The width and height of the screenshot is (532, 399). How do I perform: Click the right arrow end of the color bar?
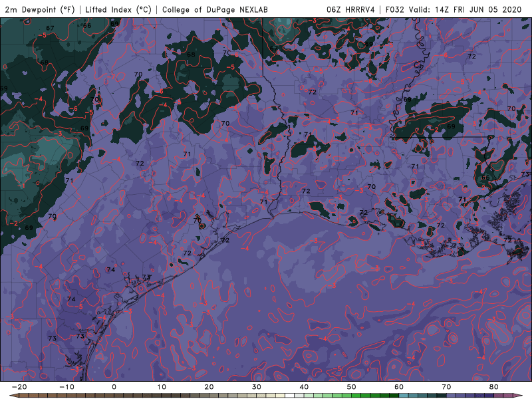(518, 395)
